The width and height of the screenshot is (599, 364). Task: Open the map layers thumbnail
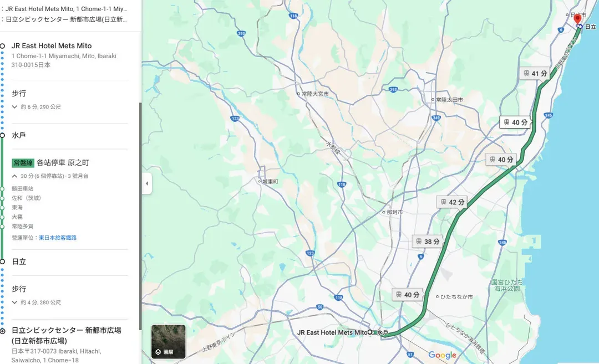[x=169, y=341]
